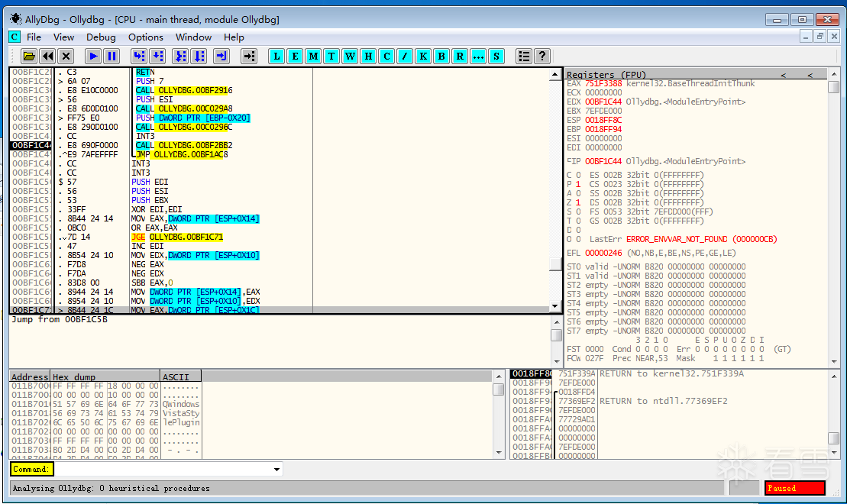Click the Hex dump column header
The width and height of the screenshot is (847, 504).
pos(105,376)
